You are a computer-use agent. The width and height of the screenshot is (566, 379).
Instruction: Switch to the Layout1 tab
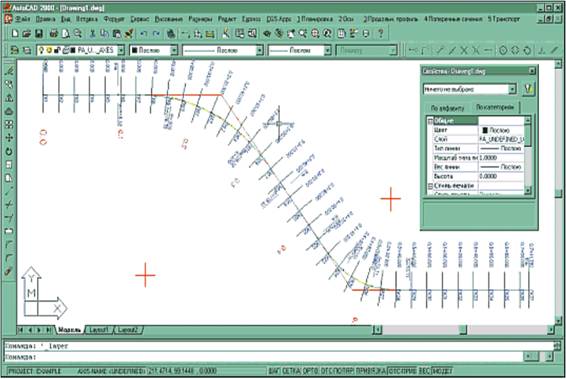[x=99, y=330]
